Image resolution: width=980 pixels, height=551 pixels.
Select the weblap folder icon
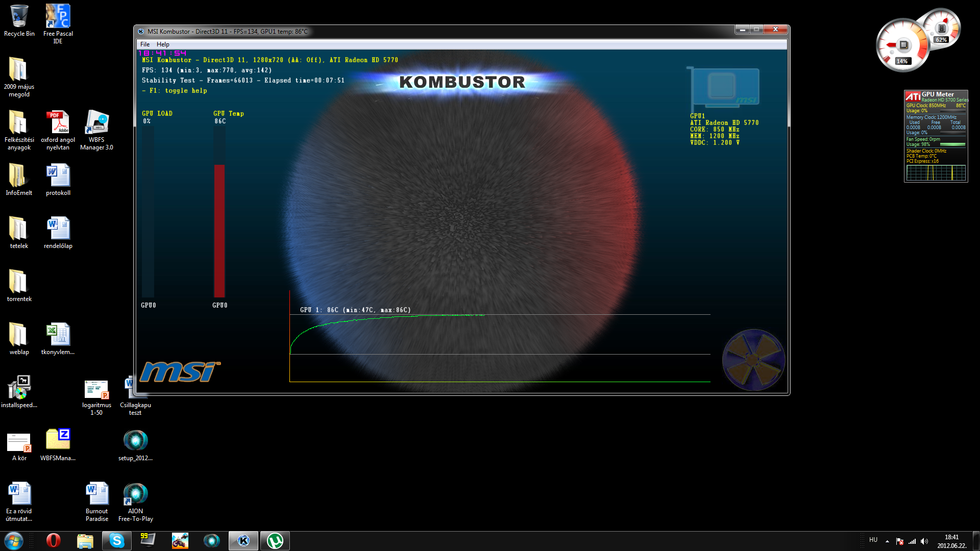tap(19, 339)
